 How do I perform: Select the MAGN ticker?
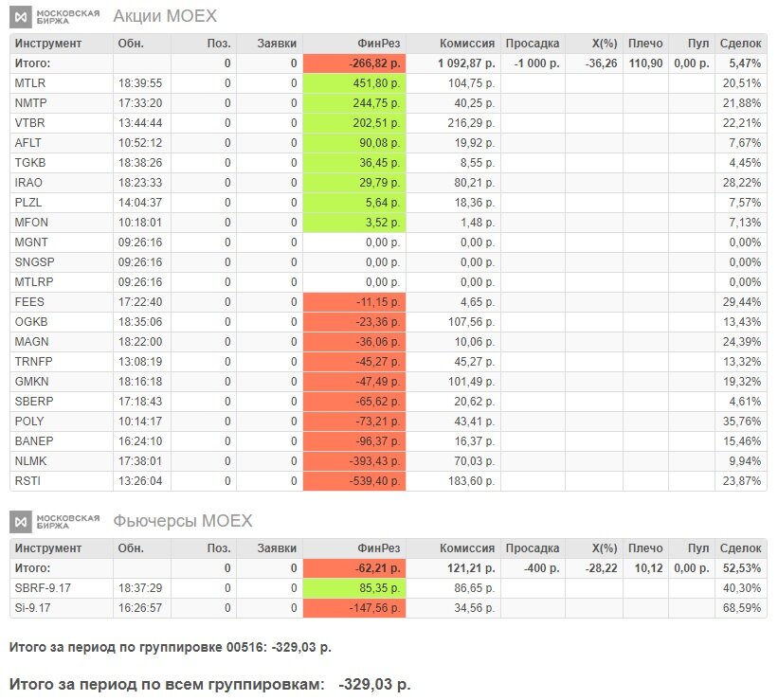tap(32, 341)
